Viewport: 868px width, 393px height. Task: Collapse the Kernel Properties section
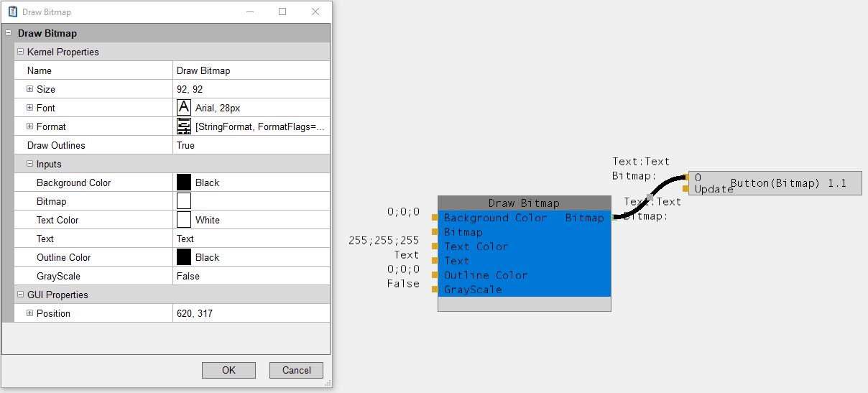pos(21,52)
